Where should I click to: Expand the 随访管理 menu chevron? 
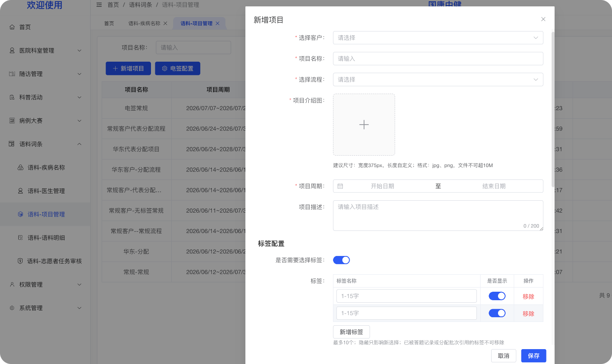[x=79, y=74]
